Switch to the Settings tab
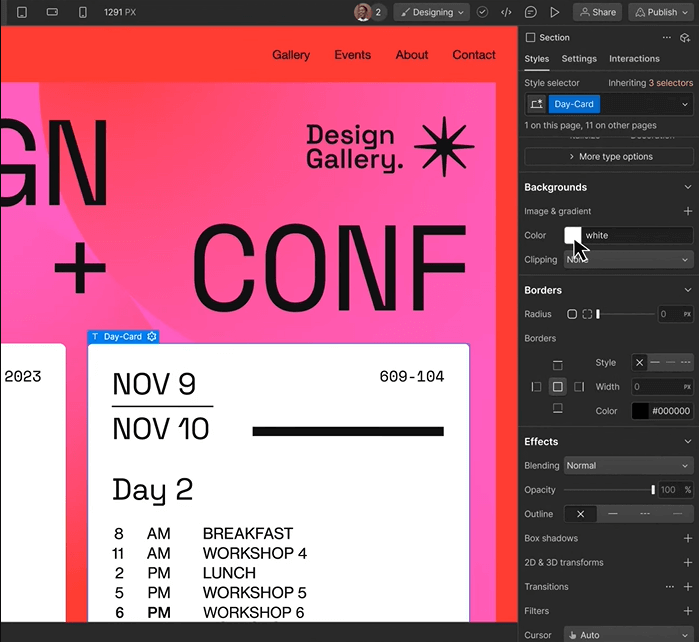This screenshot has height=642, width=699. pyautogui.click(x=579, y=59)
